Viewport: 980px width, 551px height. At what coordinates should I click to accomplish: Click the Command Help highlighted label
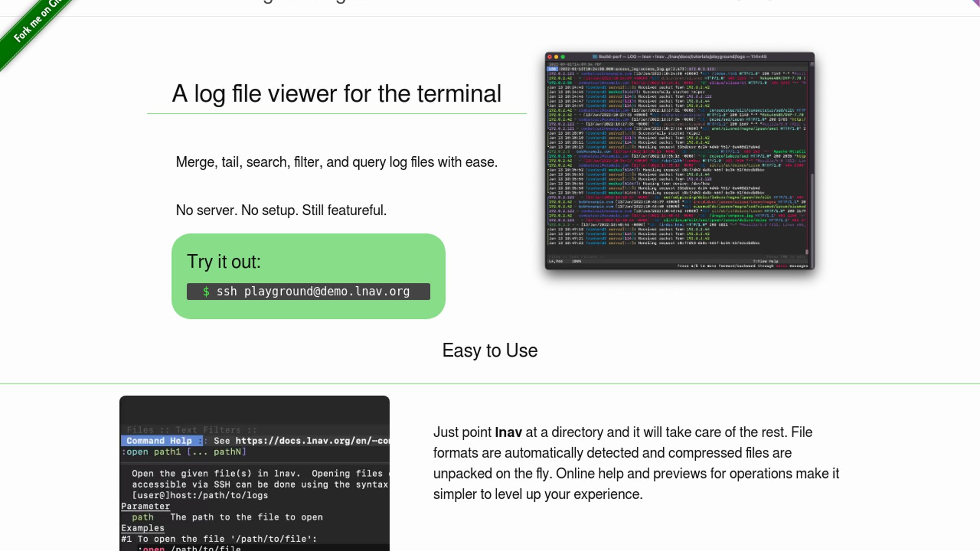tap(159, 441)
